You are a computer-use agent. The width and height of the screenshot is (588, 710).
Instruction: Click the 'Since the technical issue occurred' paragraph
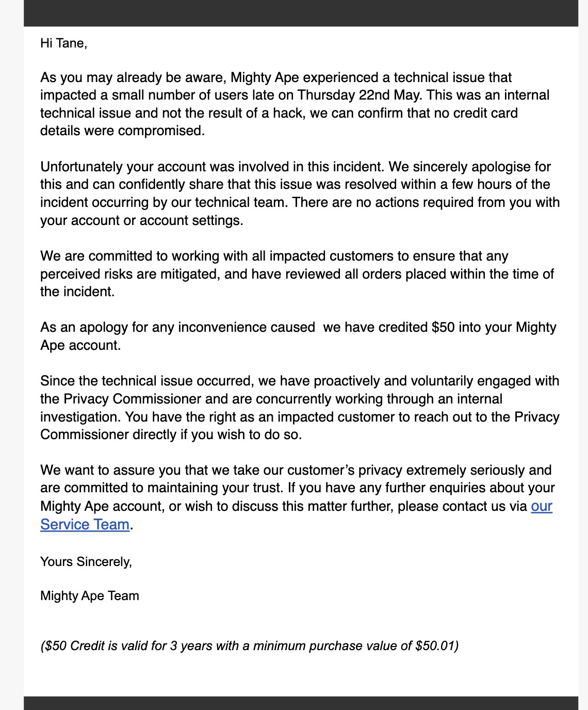click(x=300, y=408)
